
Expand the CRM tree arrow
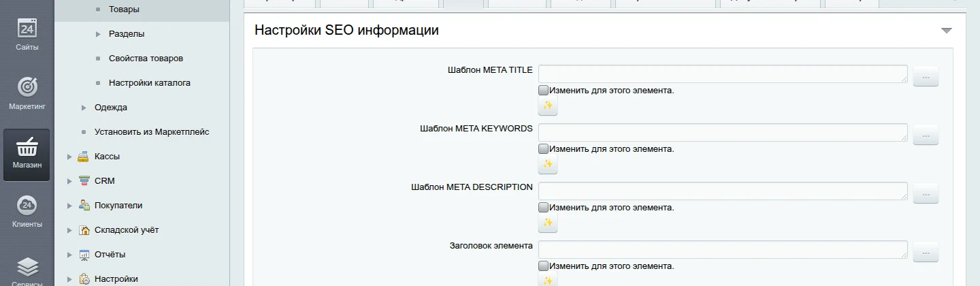pyautogui.click(x=69, y=181)
